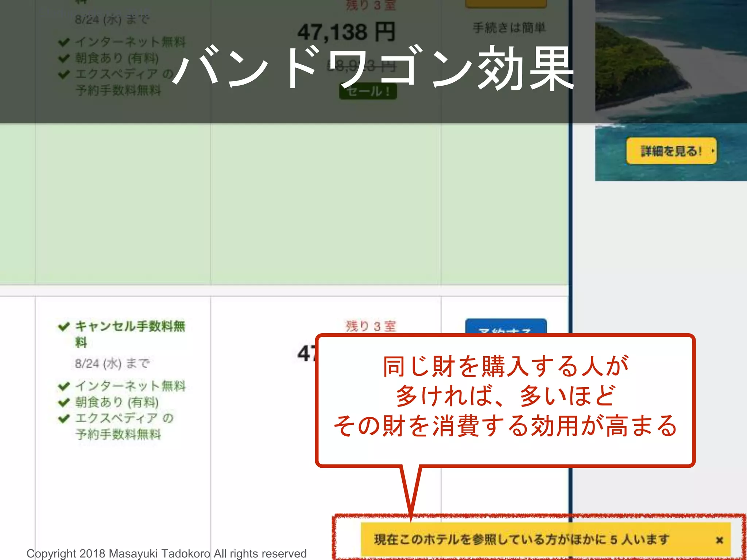The width and height of the screenshot is (747, 560).
Task: Click the coastal island advertisement image
Action: (x=671, y=90)
